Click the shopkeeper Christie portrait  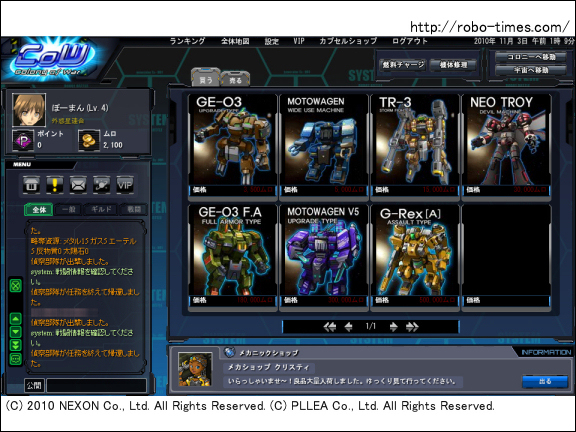(x=195, y=369)
